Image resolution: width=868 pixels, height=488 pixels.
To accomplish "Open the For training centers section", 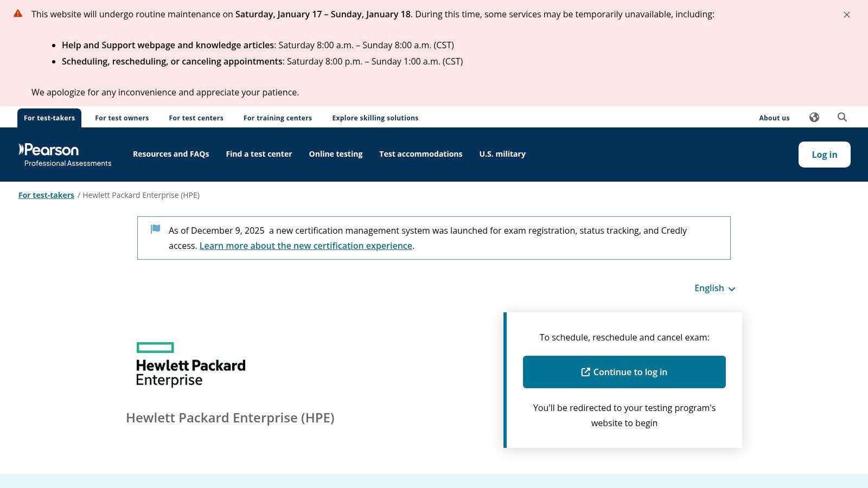I will 277,118.
